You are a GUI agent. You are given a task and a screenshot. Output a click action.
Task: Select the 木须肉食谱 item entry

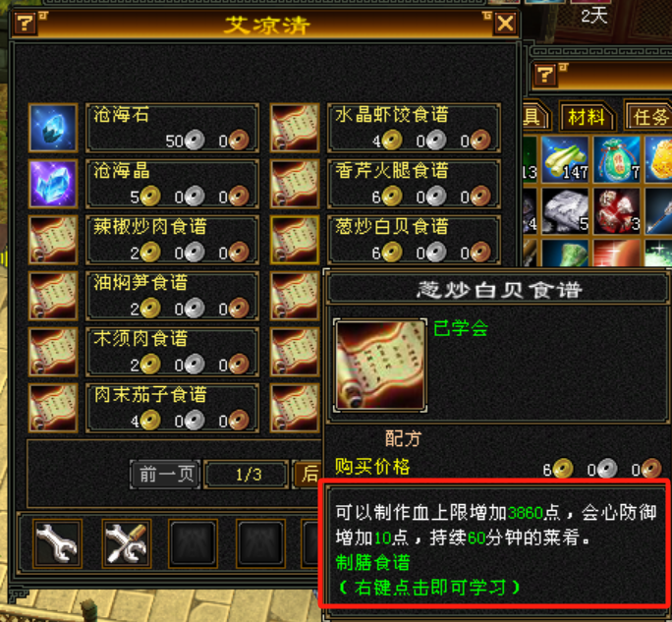[x=172, y=352]
